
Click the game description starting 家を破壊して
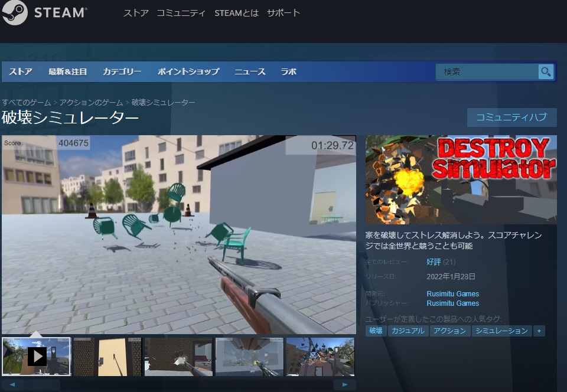454,241
